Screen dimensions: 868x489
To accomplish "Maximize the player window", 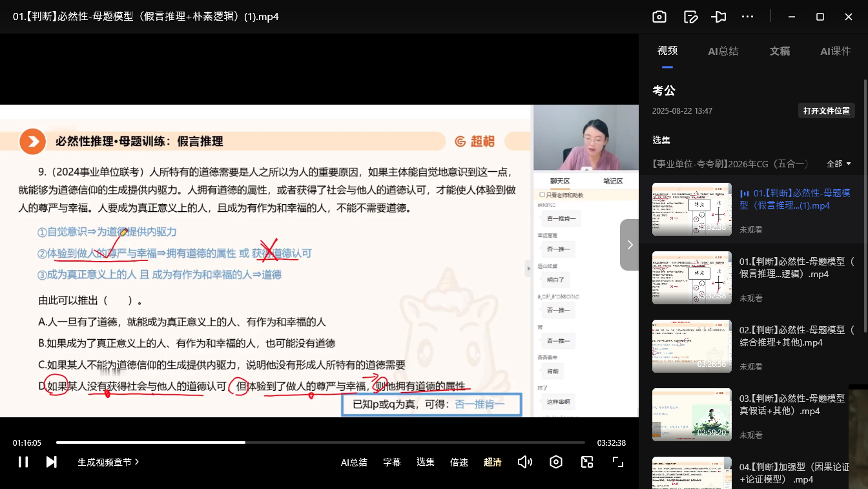I will pyautogui.click(x=820, y=17).
